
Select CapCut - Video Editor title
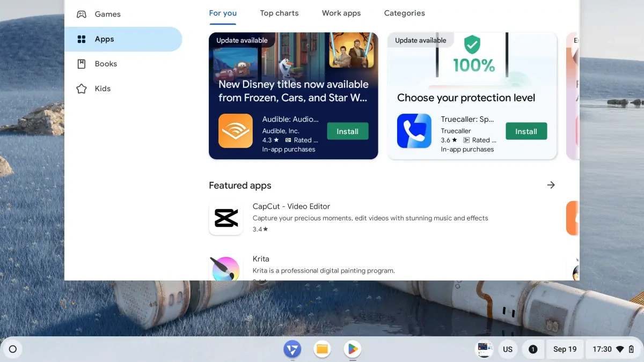pyautogui.click(x=291, y=206)
